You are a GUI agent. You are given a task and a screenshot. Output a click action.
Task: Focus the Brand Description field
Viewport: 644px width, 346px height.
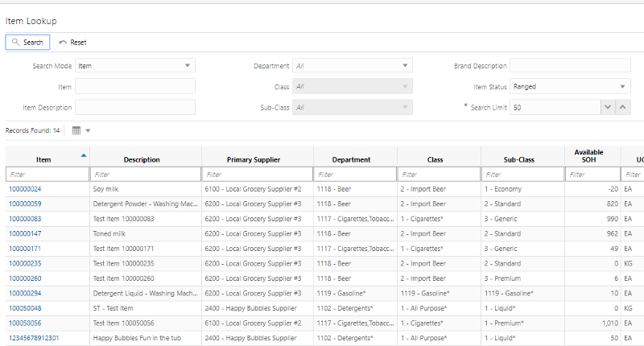(570, 66)
